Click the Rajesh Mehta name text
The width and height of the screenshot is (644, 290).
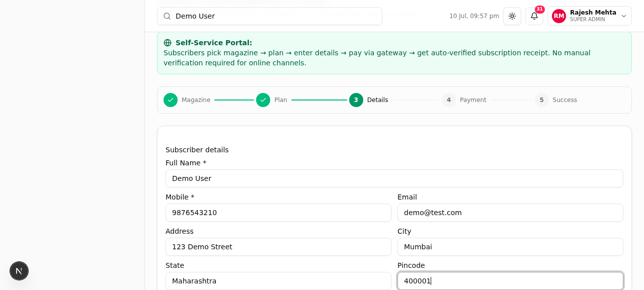(593, 13)
